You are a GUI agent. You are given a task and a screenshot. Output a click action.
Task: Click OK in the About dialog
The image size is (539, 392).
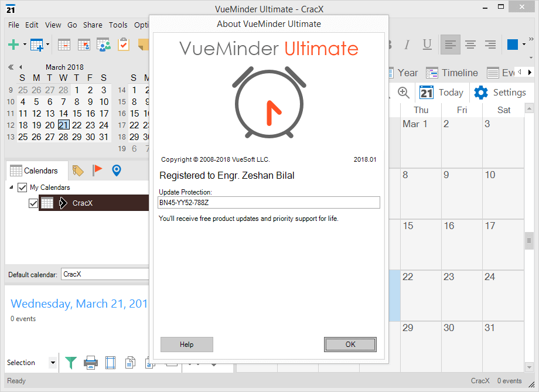[350, 345]
